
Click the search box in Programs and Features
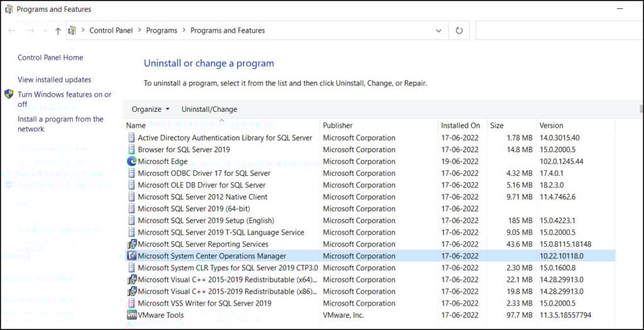point(559,30)
